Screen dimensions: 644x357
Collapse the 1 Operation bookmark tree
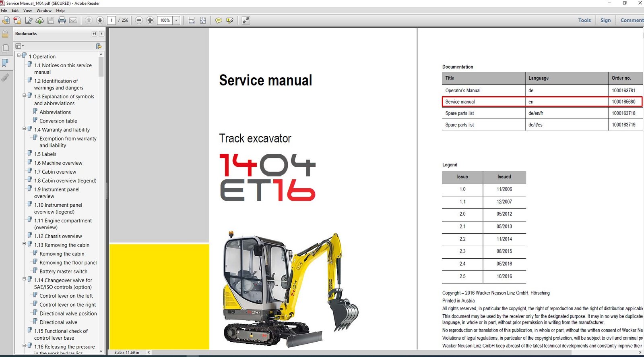19,56
